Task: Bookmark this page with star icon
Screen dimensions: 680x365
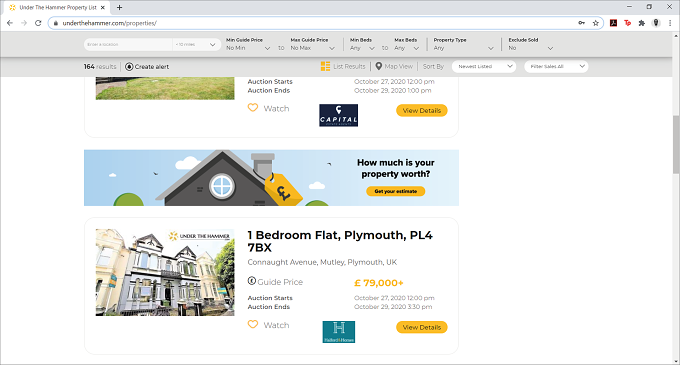Action: tap(595, 23)
